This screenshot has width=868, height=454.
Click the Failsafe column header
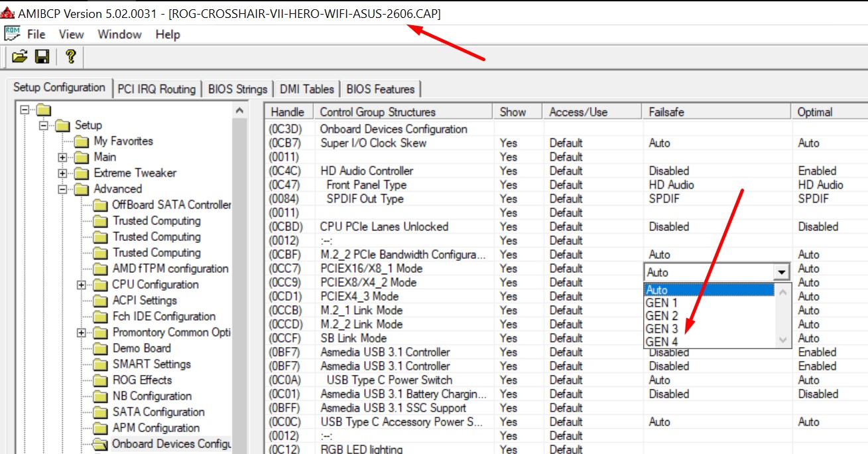click(x=715, y=112)
